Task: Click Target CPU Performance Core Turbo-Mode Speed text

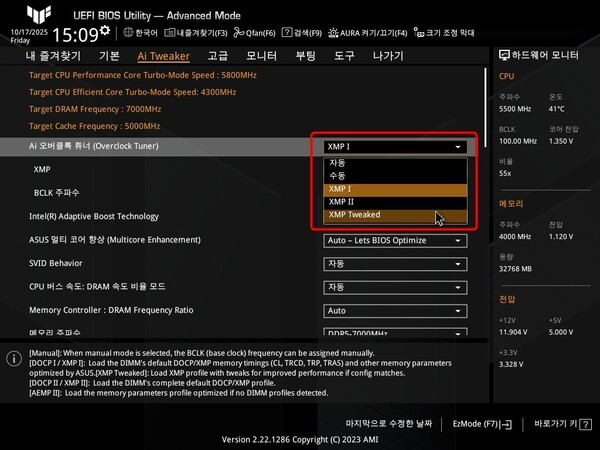Action: coord(143,75)
